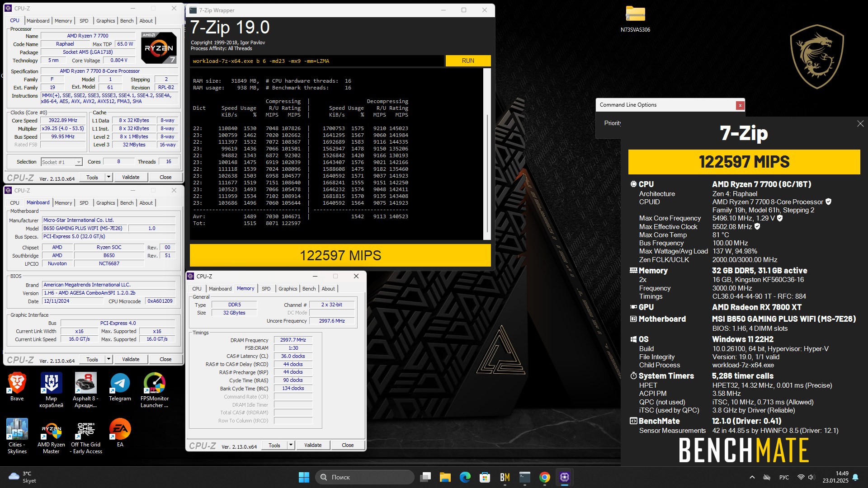Click Close button in the Mainboard CPU-Z window
Screen dimensions: 868x488
coord(165,359)
